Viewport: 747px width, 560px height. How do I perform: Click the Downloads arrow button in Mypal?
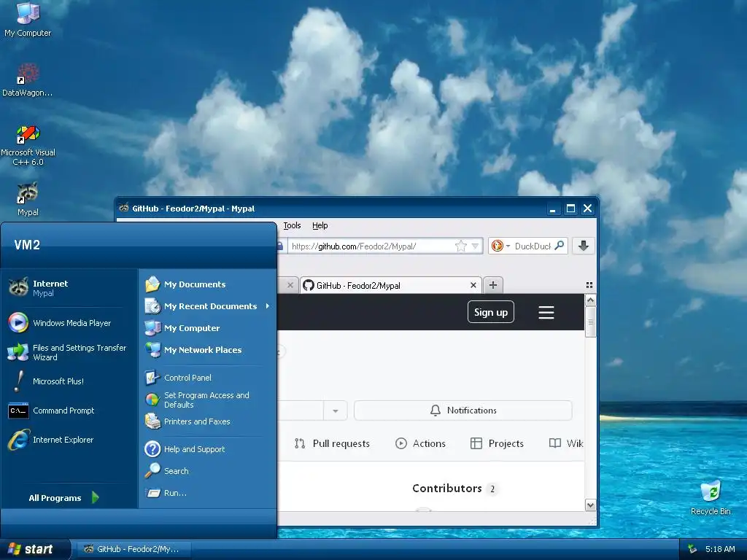(x=583, y=246)
